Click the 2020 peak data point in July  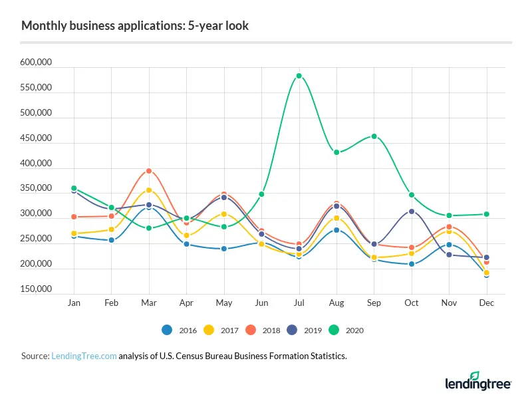click(x=299, y=76)
